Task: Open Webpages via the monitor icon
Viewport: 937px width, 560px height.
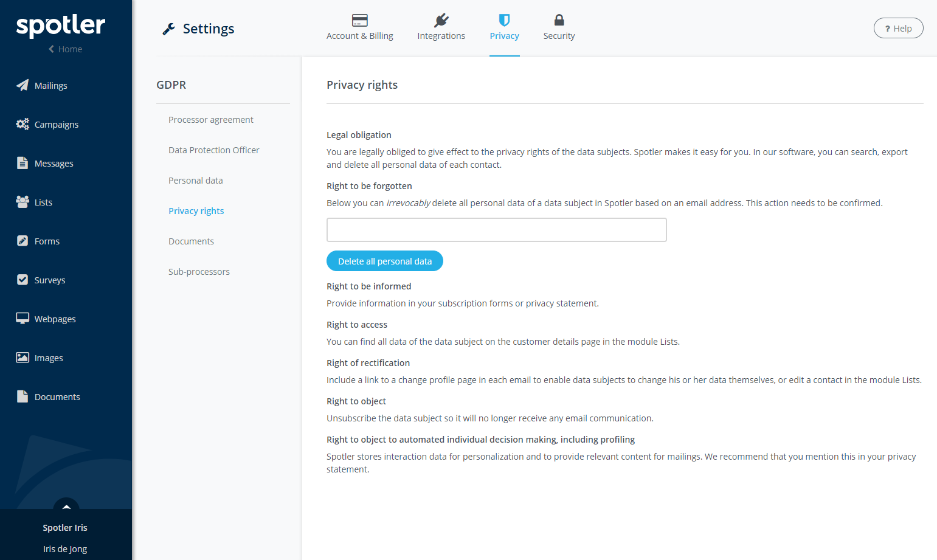Action: [22, 319]
